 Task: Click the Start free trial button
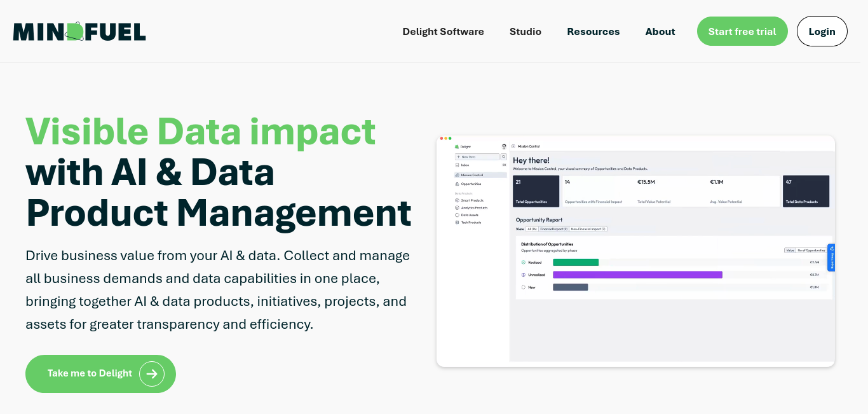click(x=742, y=31)
